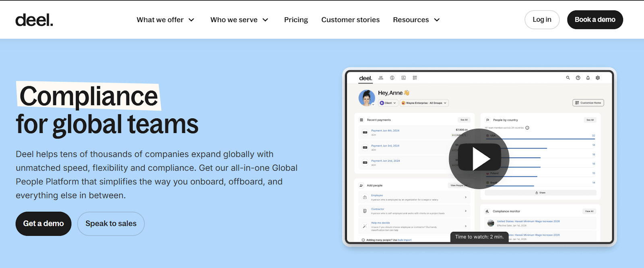Go to Customer stories
Viewport: 644px width, 268px height.
pos(351,20)
